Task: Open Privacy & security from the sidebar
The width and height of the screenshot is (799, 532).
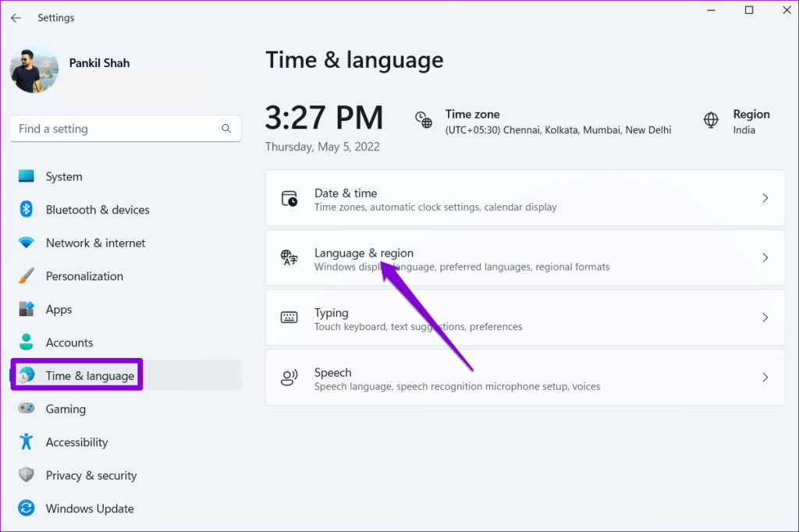Action: pyautogui.click(x=90, y=475)
